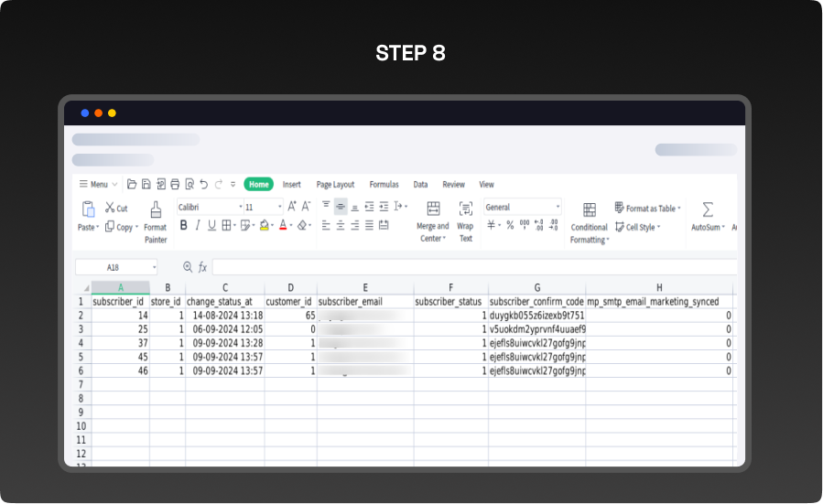Click the Print icon in quick toolbar
Screen dimensions: 823x504
[x=175, y=184]
